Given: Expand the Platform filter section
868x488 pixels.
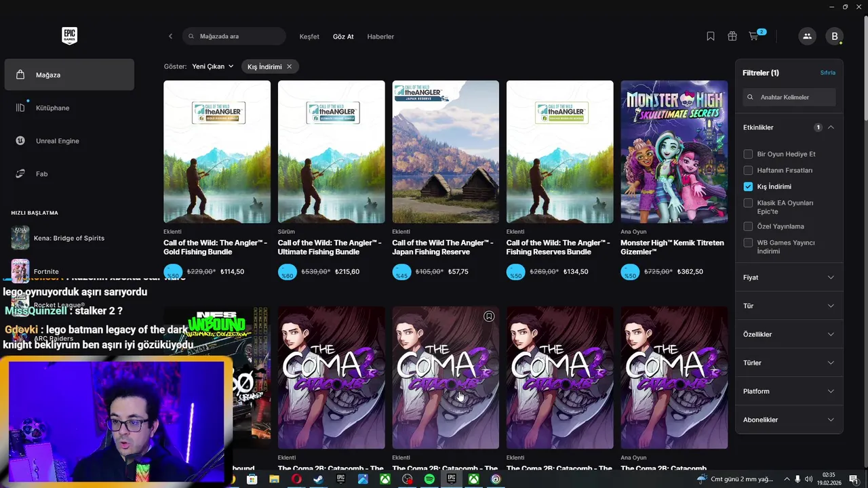Looking at the screenshot, I should 789,391.
